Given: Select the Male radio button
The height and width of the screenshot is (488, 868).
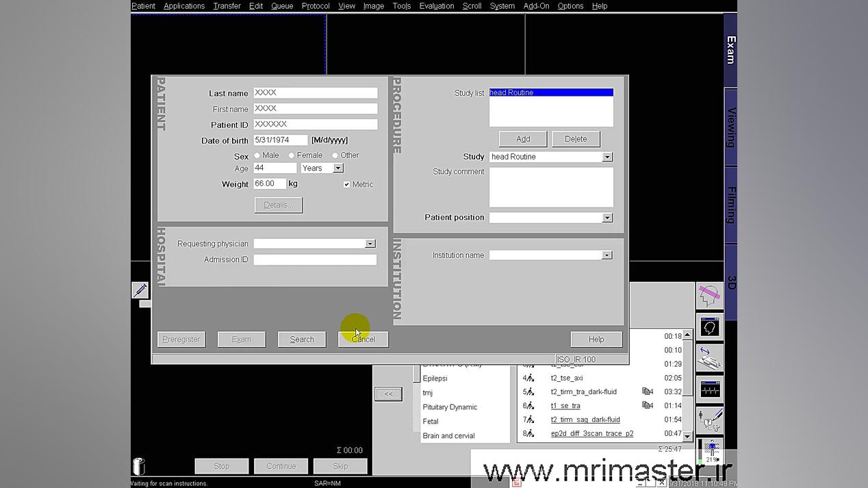Looking at the screenshot, I should [x=257, y=155].
